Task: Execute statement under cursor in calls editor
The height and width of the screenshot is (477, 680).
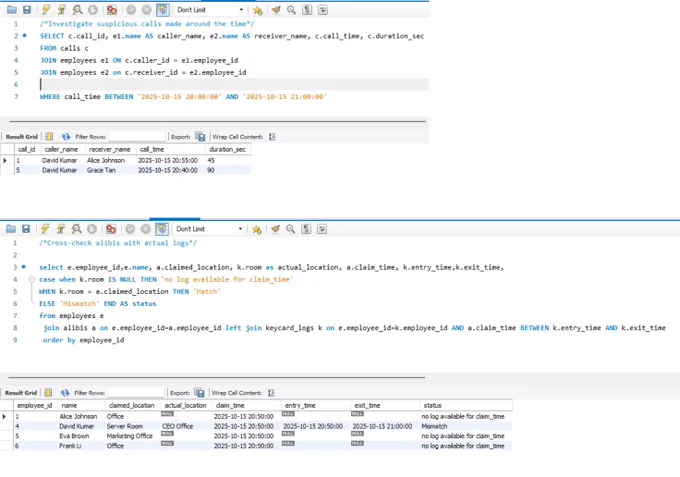Action: pos(62,10)
